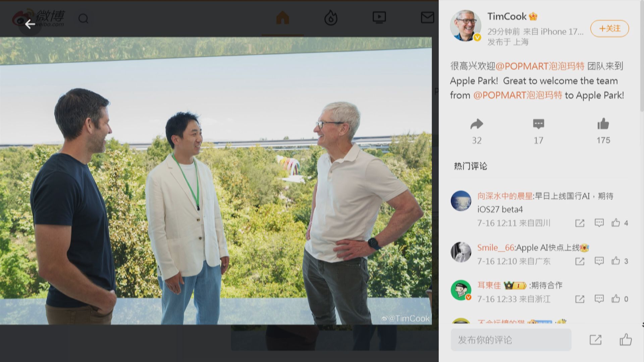
Task: Click the enlarged Apple Park photo
Action: (x=216, y=181)
